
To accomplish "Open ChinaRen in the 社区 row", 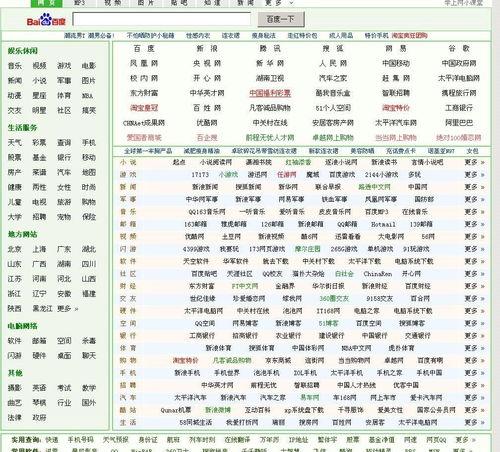I will [x=377, y=274].
